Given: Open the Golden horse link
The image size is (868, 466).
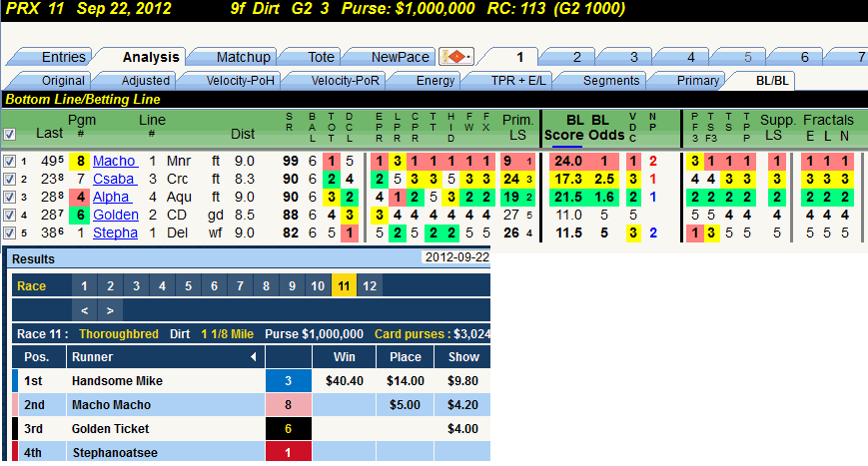Looking at the screenshot, I should pyautogui.click(x=116, y=215).
